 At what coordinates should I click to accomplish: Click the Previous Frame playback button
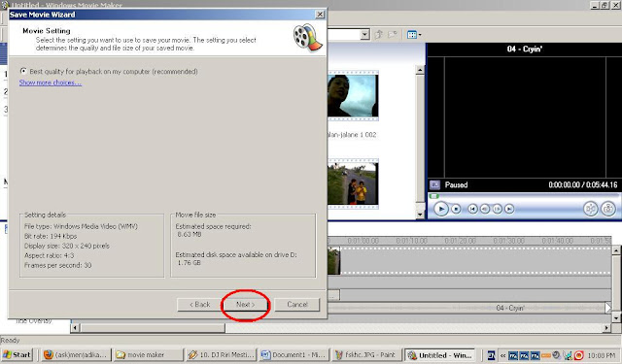coord(484,209)
